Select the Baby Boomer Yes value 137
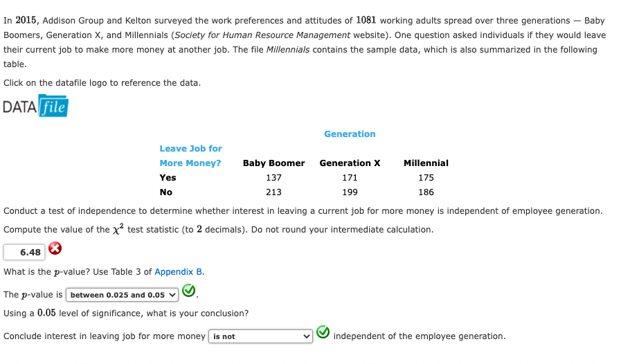Image resolution: width=621 pixels, height=364 pixels. [273, 178]
